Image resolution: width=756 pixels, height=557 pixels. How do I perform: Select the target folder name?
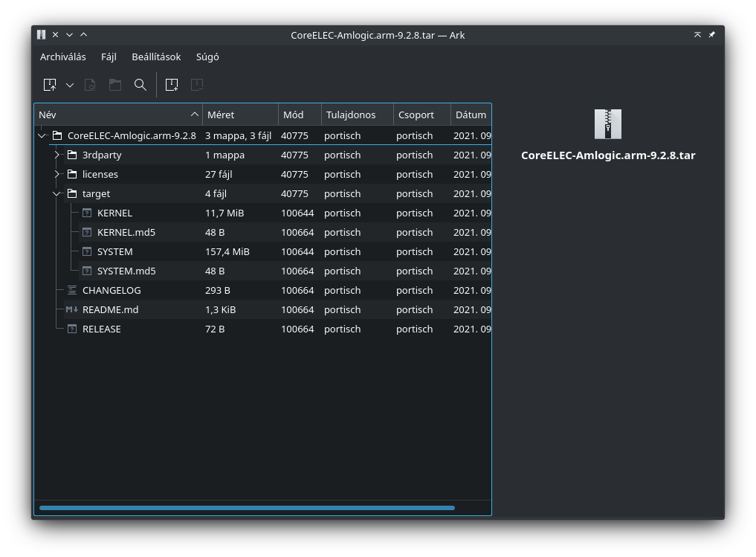point(96,194)
